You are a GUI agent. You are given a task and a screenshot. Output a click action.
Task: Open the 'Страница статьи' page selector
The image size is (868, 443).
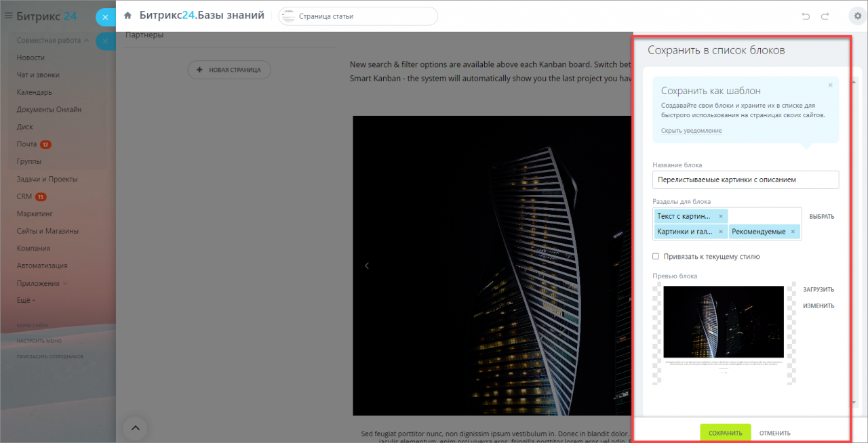coord(358,16)
